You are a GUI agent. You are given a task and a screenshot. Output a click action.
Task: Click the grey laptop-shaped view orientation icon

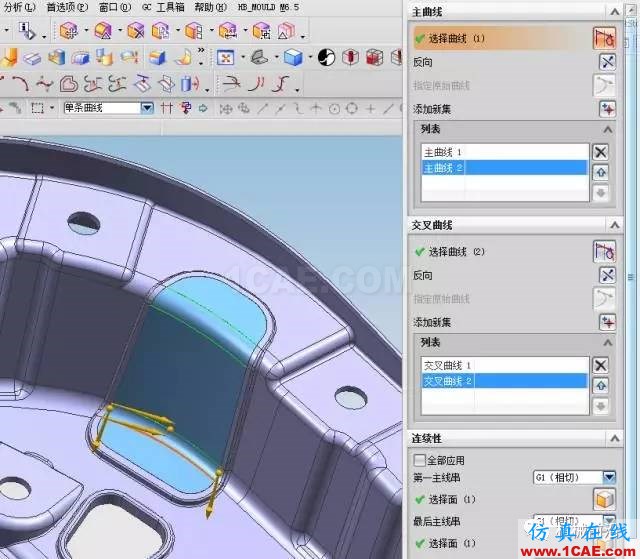[260, 58]
